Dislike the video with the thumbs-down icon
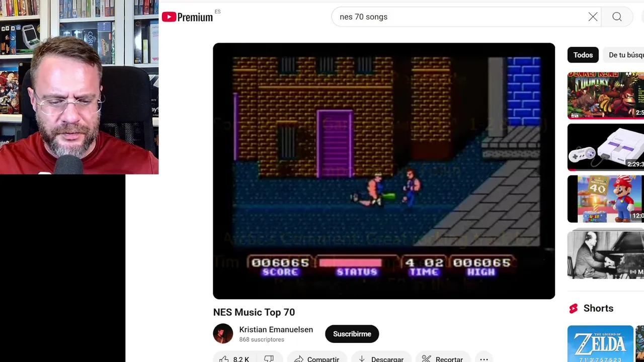This screenshot has width=644, height=362. (269, 358)
